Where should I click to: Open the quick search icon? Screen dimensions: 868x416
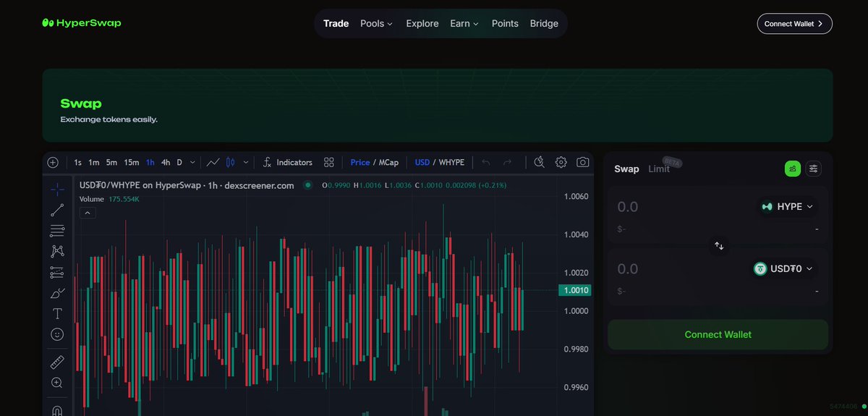pyautogui.click(x=539, y=162)
